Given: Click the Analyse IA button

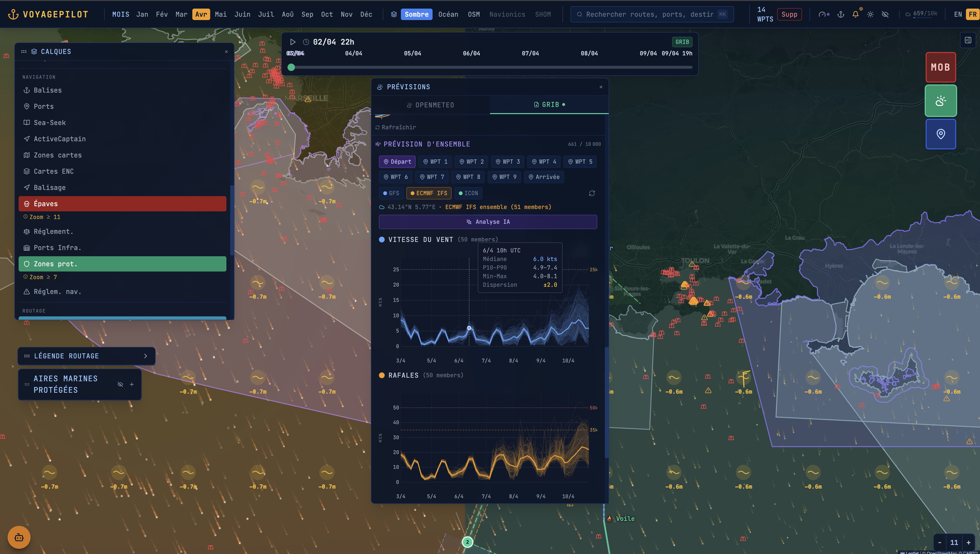Looking at the screenshot, I should tap(488, 222).
